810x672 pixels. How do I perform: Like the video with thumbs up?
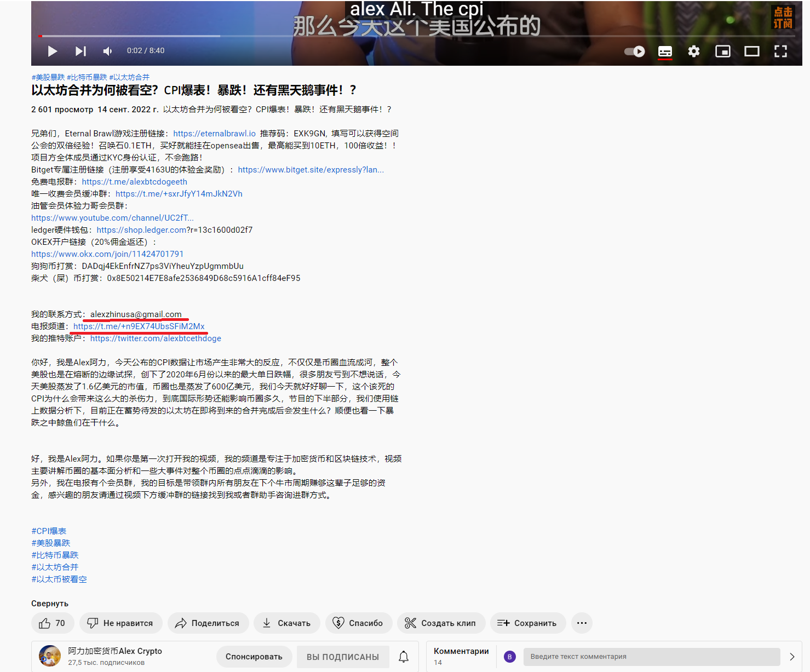coord(53,623)
